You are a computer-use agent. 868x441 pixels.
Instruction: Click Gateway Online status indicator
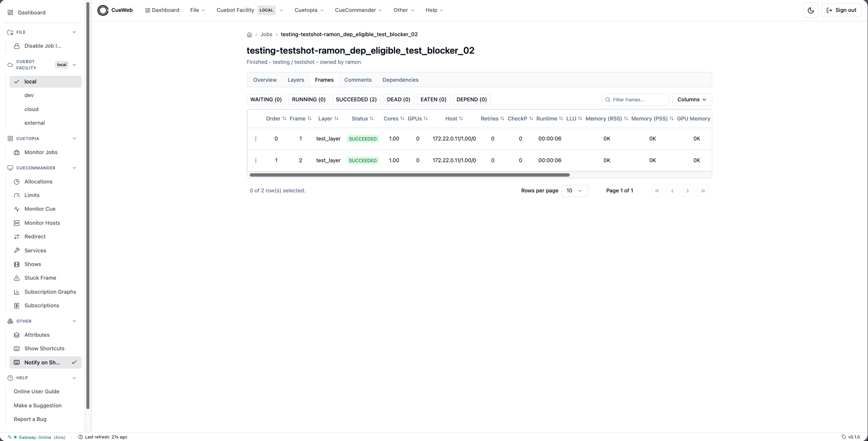click(x=37, y=437)
